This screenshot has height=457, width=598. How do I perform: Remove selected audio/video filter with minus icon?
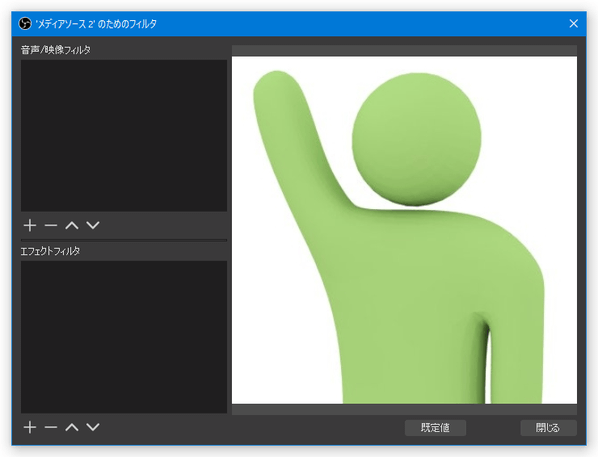pos(51,225)
